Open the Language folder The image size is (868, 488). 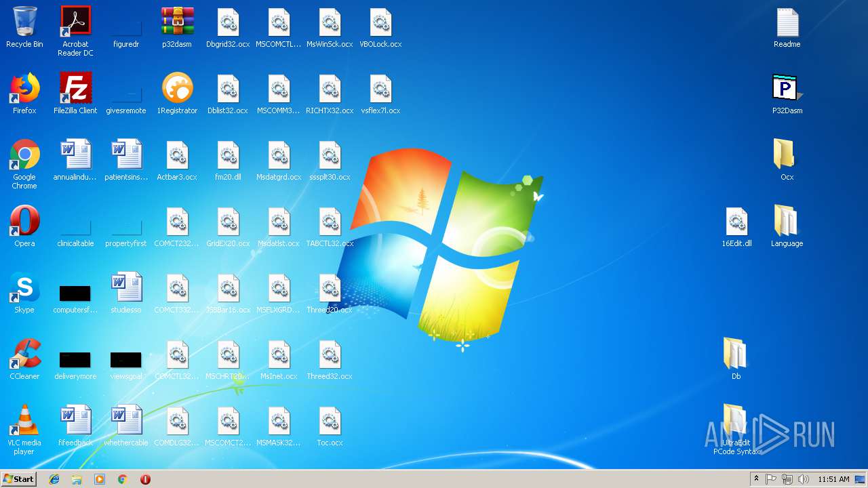click(787, 222)
